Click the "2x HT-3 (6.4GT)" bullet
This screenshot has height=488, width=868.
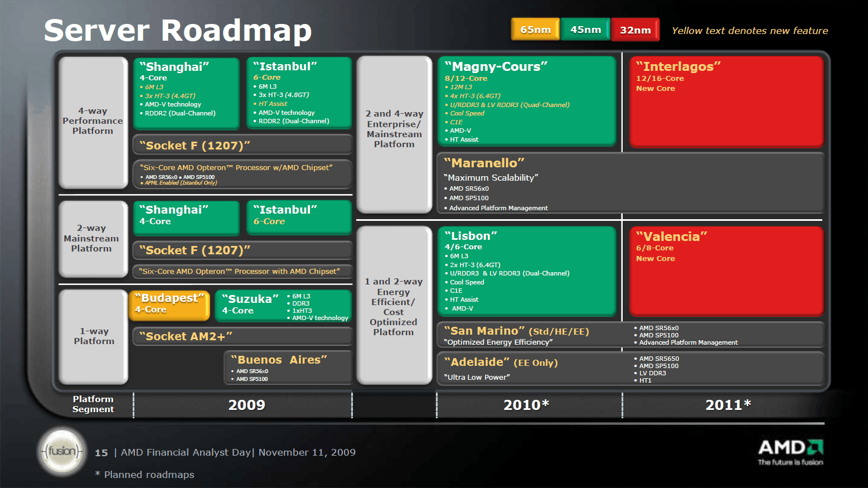[x=475, y=265]
